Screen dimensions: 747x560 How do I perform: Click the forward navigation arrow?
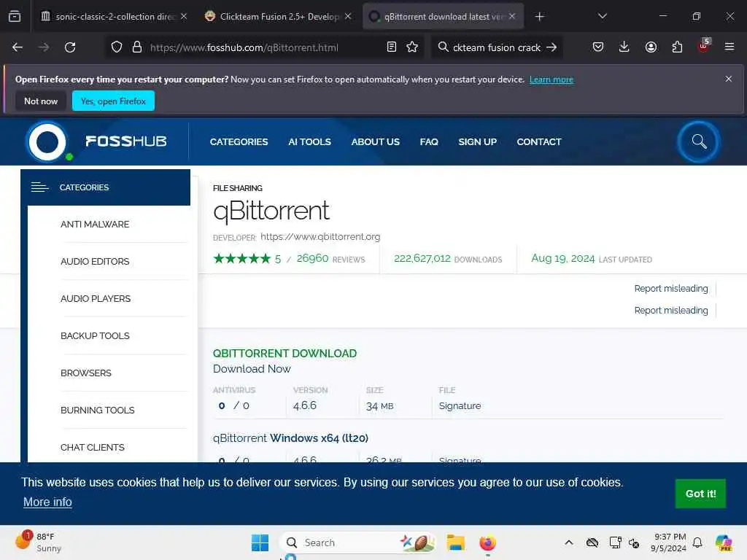pos(44,47)
